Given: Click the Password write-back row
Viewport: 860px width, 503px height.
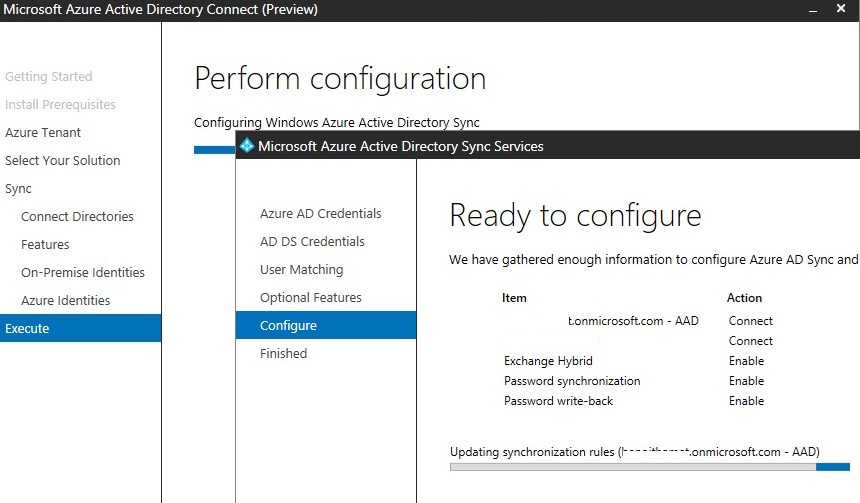Looking at the screenshot, I should (558, 401).
